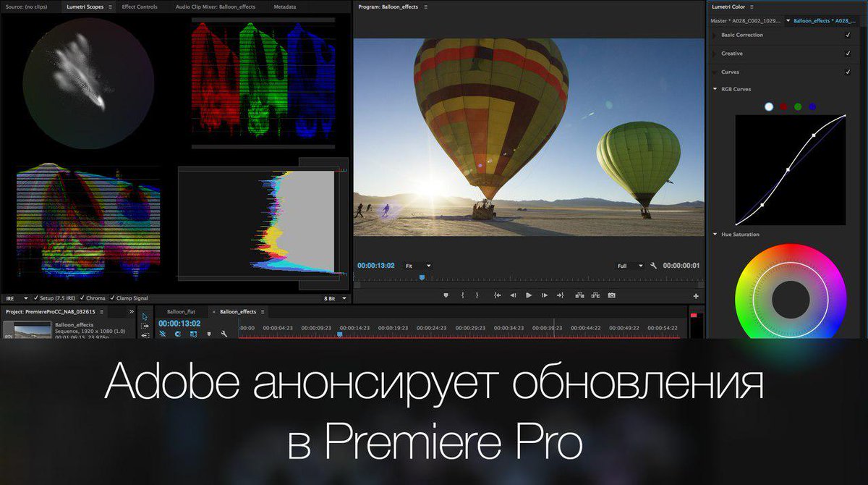Open the Button Editor plus icon
Viewport: 868px width, 485px height.
click(x=696, y=296)
